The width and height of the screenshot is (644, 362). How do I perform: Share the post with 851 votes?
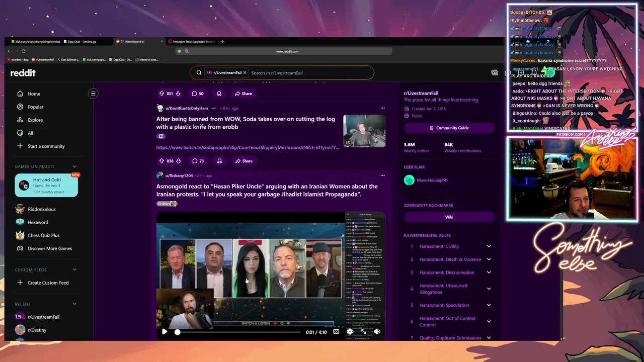pos(243,94)
